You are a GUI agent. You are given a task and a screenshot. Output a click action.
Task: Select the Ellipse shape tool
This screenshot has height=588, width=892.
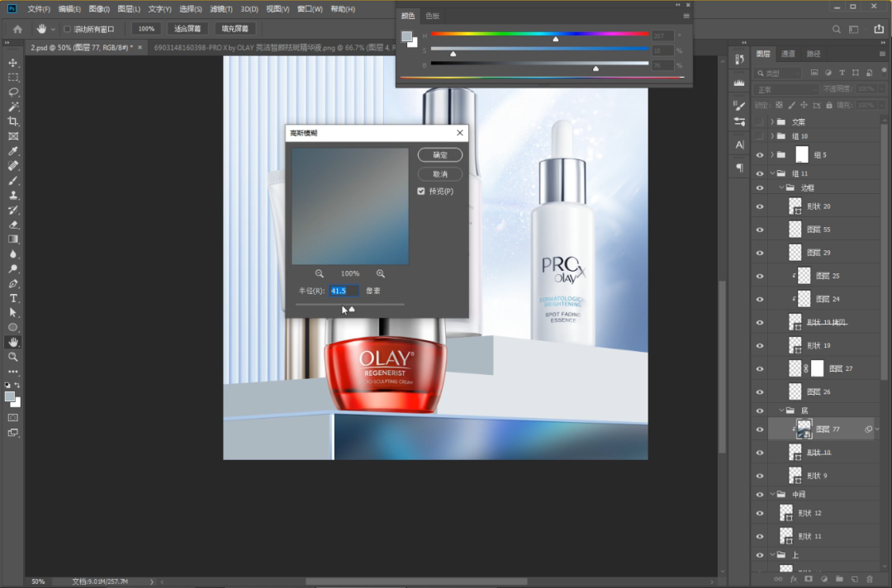coord(13,328)
